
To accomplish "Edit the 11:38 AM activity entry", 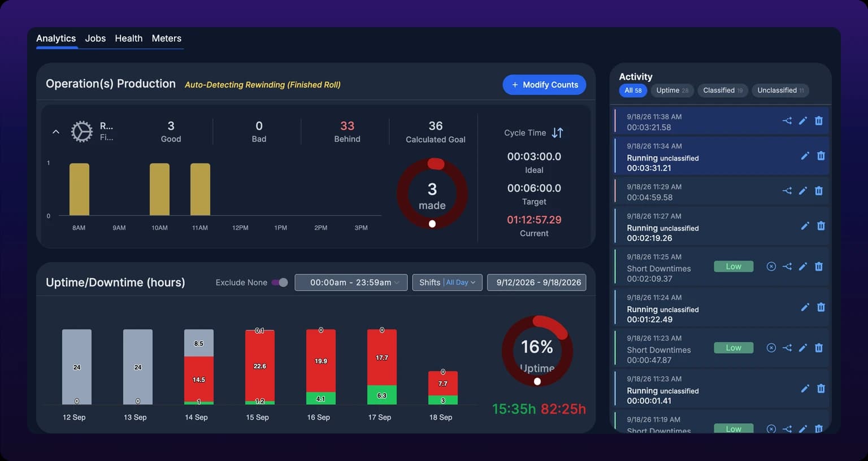I will click(x=802, y=120).
